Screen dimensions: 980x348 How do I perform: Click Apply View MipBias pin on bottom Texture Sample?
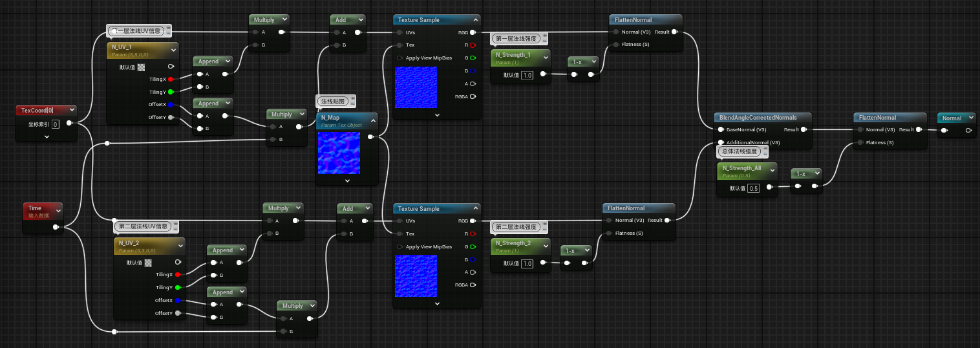pos(400,246)
